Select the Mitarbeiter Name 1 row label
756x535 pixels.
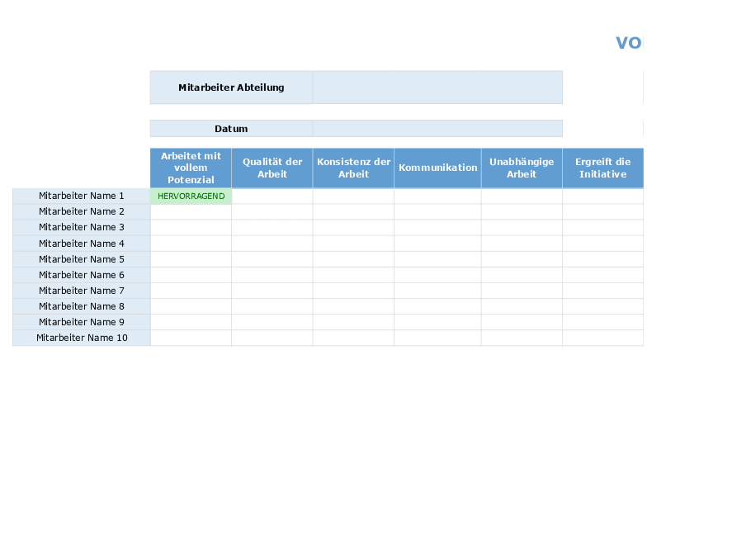pos(82,196)
